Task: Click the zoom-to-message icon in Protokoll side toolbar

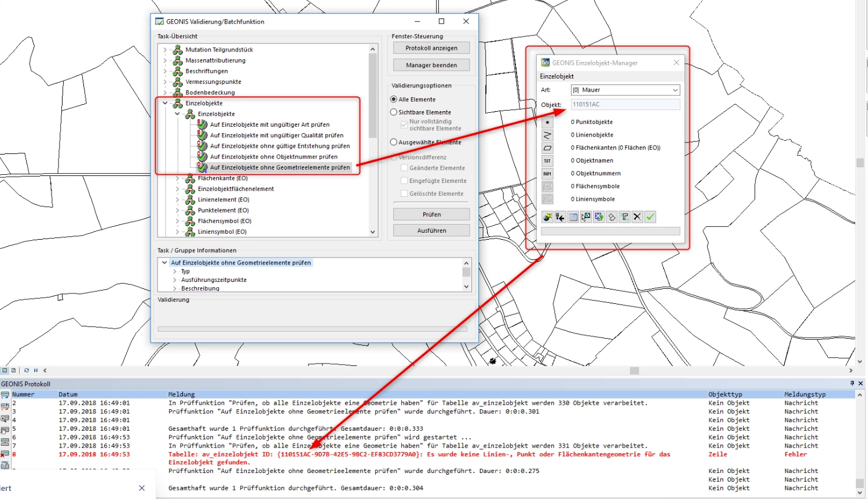Action: point(5,419)
